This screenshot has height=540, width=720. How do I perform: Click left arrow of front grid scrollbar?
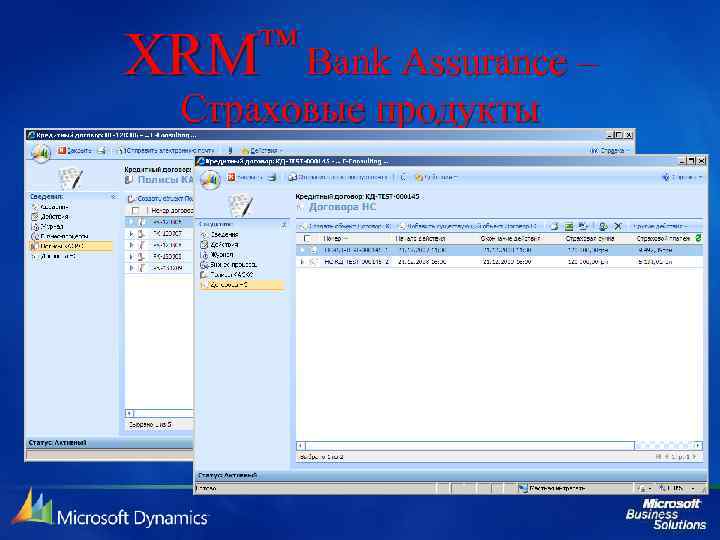[301, 445]
